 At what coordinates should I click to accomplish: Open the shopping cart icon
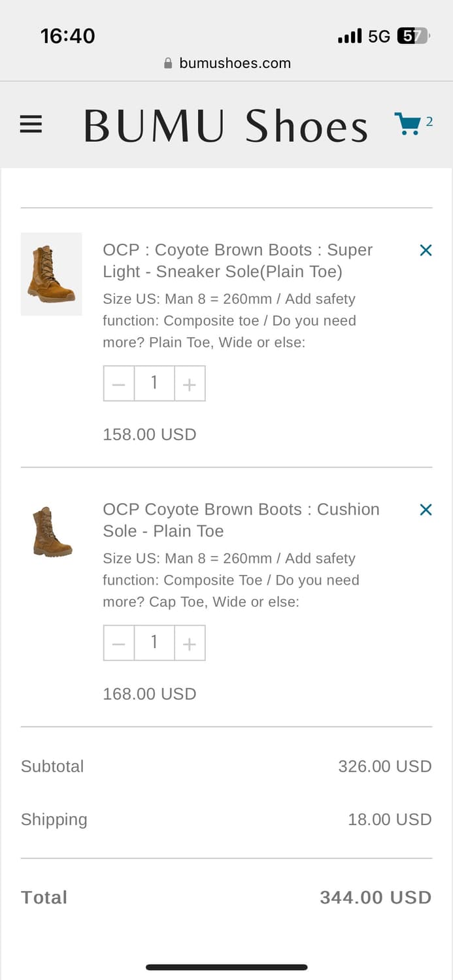[408, 123]
